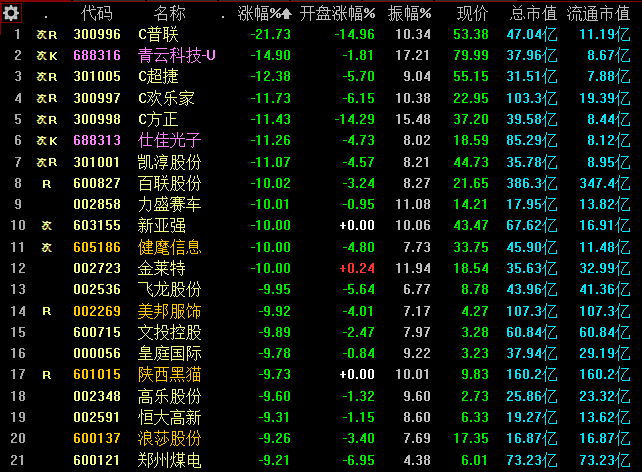Screen dimensions: 642x472
Task: Click the R marker for 美邦服饰
Action: 47,312
